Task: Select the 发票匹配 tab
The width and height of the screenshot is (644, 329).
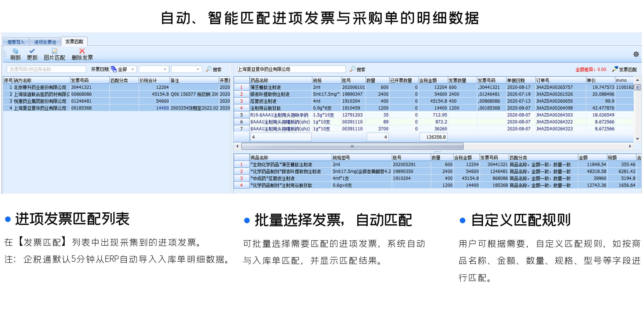Action: pos(74,41)
